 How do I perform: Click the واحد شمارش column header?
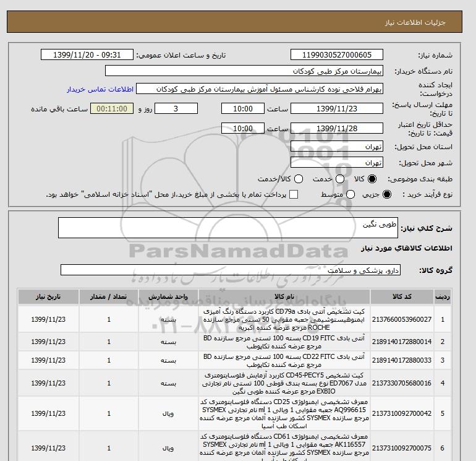[168, 296]
